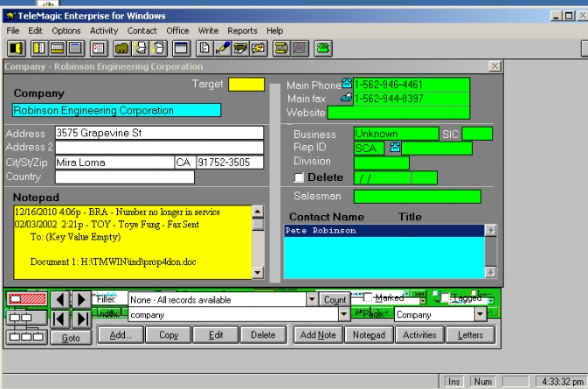588x389 pixels.
Task: Click the yellow fax machine icon
Action: pos(241,48)
